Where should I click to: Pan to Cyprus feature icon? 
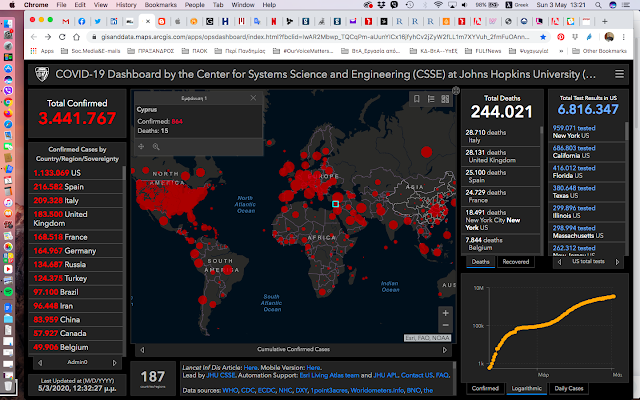(x=141, y=147)
